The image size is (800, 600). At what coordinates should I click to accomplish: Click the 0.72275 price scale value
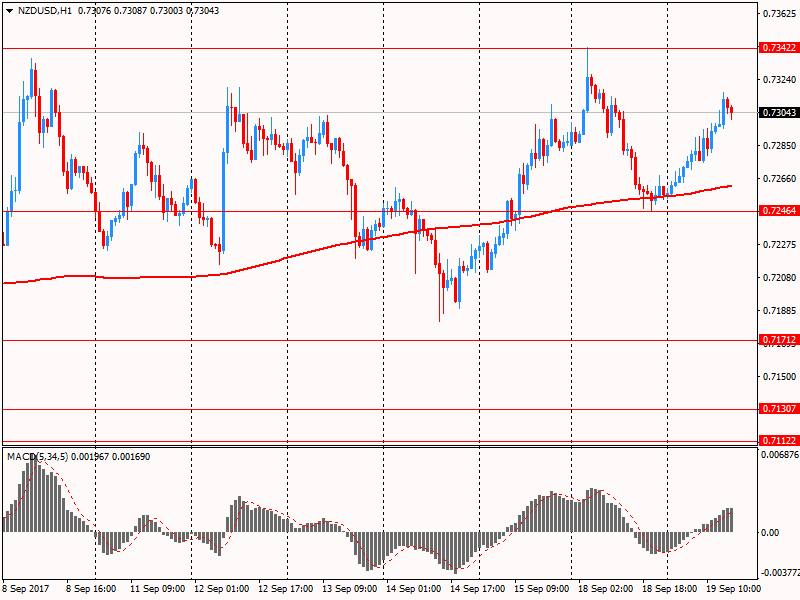click(x=780, y=245)
